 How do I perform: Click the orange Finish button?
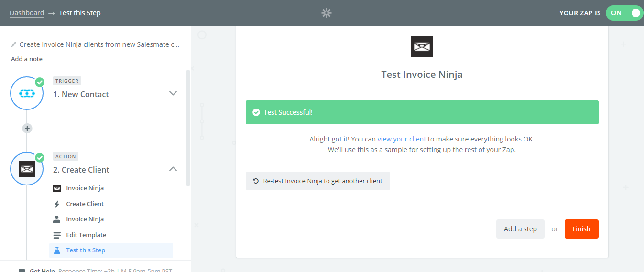pos(581,229)
